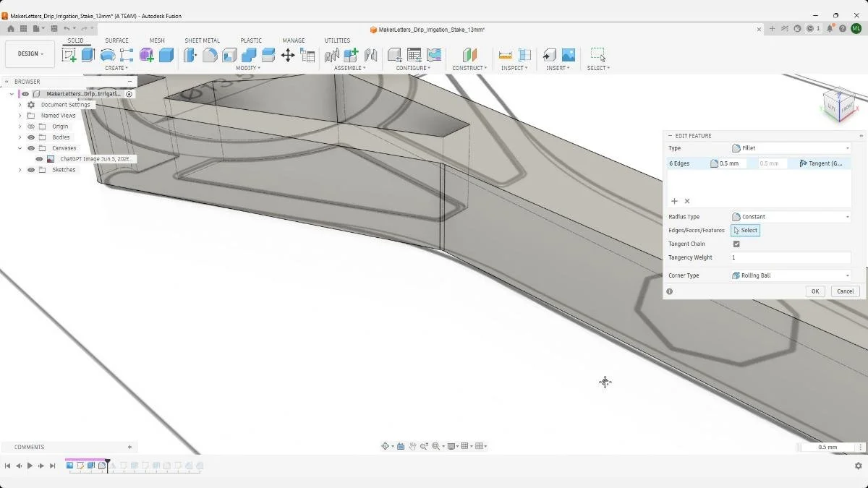This screenshot has height=488, width=868.
Task: Toggle visibility of root component
Action: pos(25,94)
